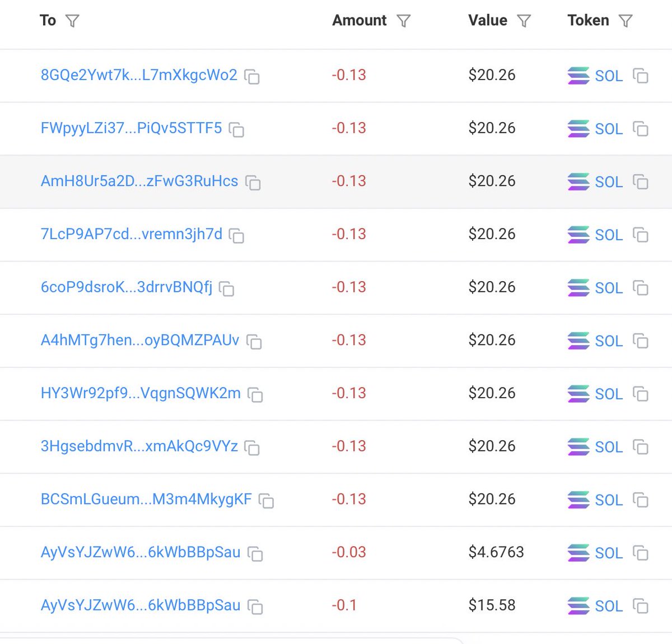
Task: Copy SOL token in AmH8Ur5a2D row
Action: (641, 182)
